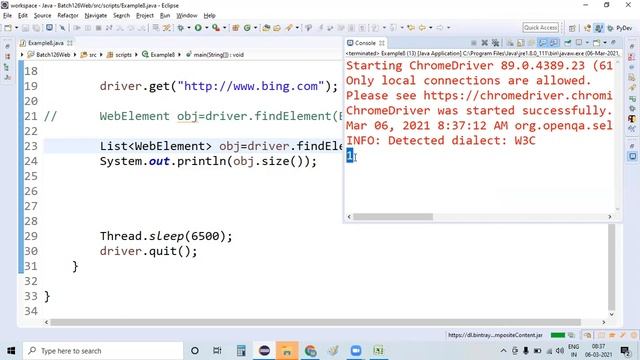640x360 pixels.
Task: Toggle Show Console on standard output change
Action: 542,43
